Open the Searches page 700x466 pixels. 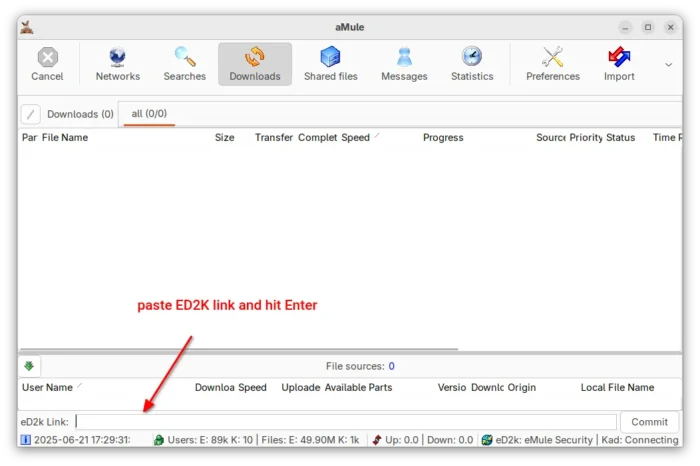184,64
